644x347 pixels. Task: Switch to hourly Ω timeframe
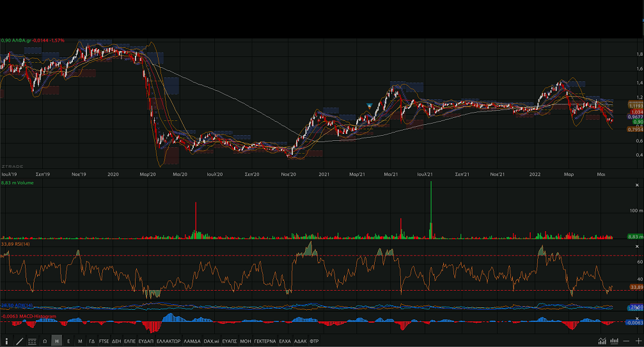pos(45,341)
